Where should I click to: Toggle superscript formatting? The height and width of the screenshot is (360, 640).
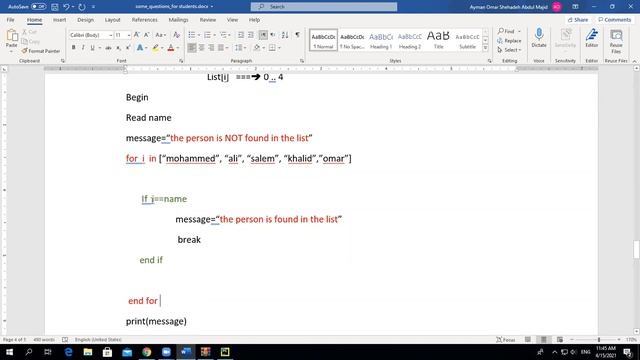click(x=128, y=48)
